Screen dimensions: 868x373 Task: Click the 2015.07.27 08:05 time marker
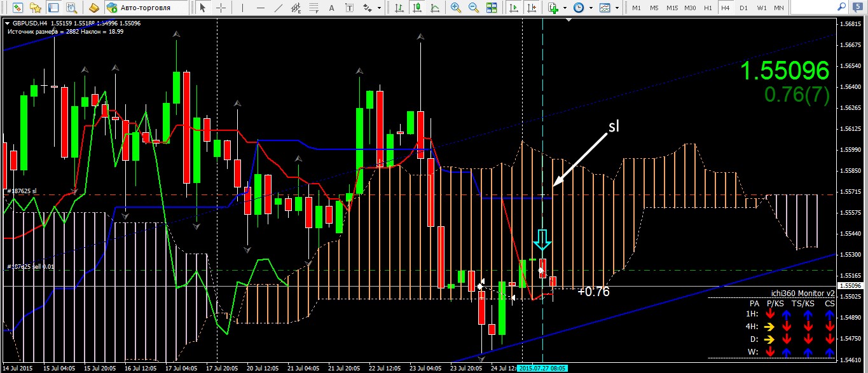(x=542, y=368)
